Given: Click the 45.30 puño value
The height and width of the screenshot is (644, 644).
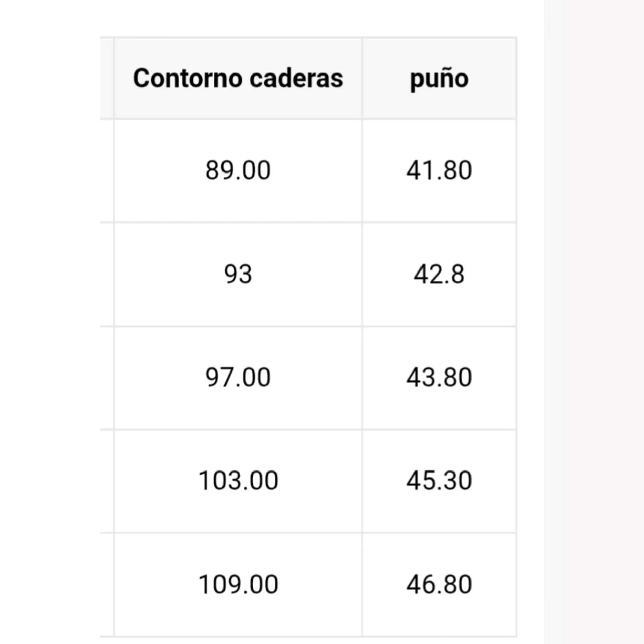Looking at the screenshot, I should click(439, 481).
